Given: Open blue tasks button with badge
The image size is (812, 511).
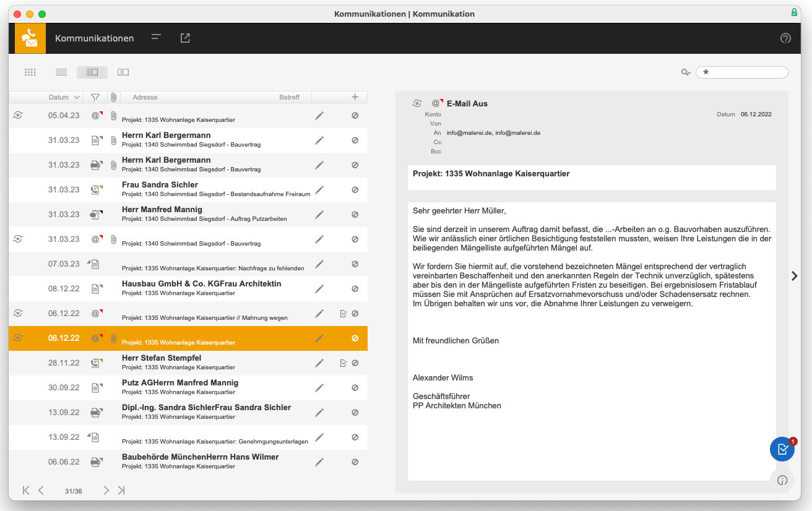Looking at the screenshot, I should coord(782,449).
